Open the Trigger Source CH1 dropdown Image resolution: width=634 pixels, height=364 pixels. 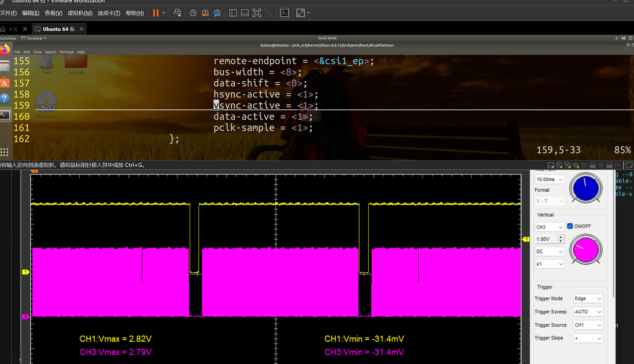point(588,325)
